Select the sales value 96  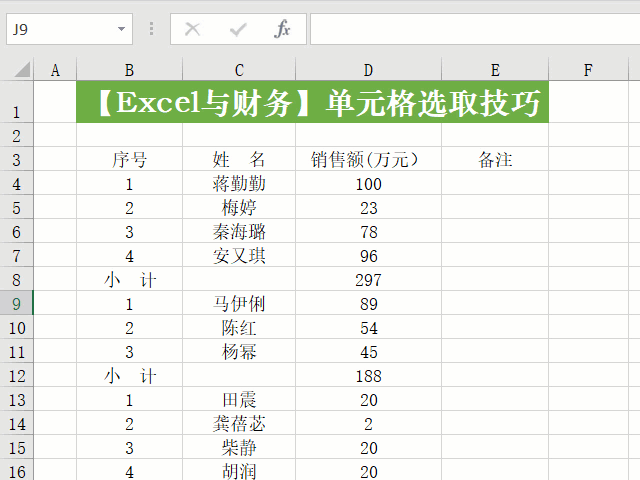pos(369,255)
